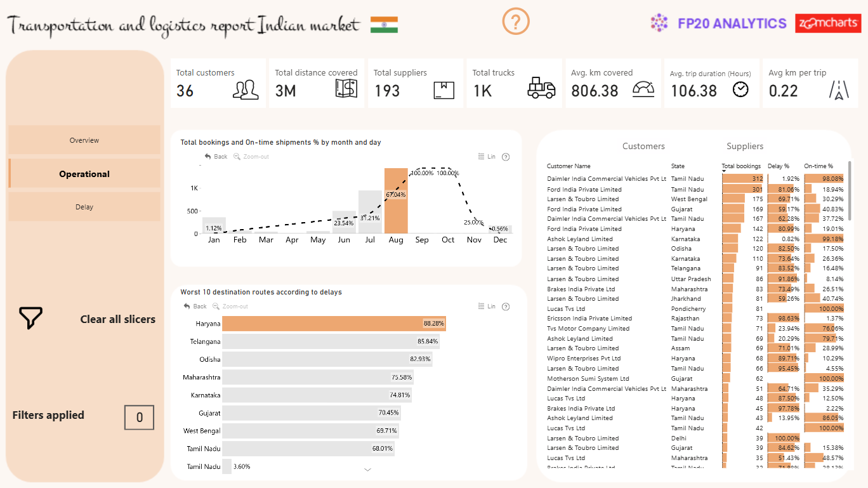
Task: Select the Tamil Nadu 68.01% delay bar
Action: pyautogui.click(x=308, y=449)
